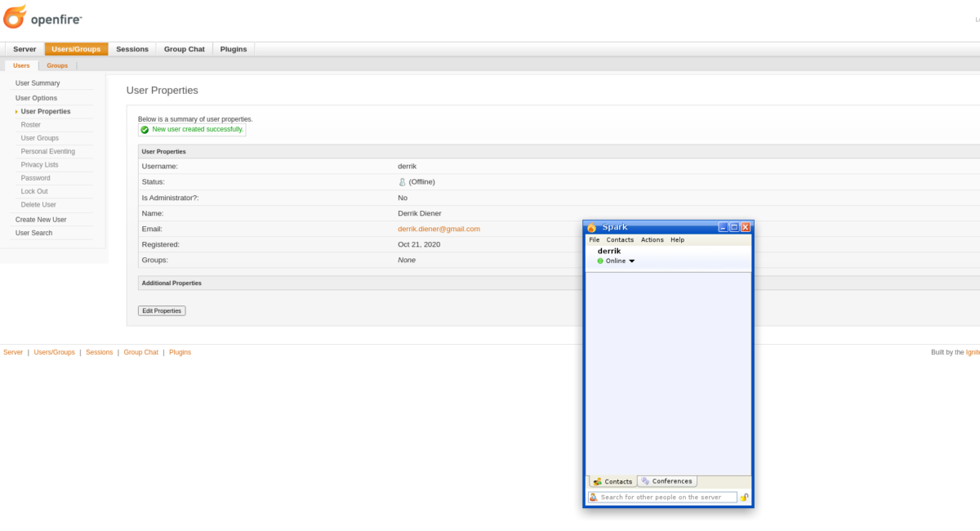
Task: Open the Online status dropdown arrow
Action: (632, 261)
